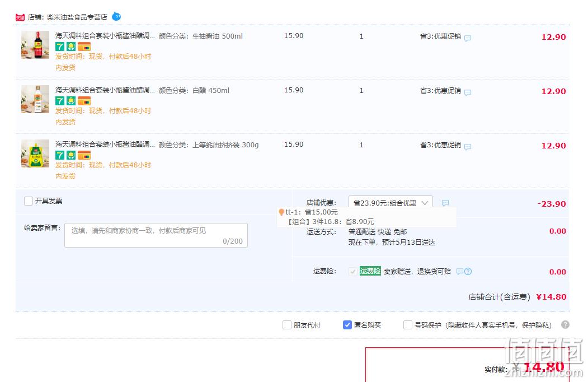Click the orange marker icon beside tt-1
The image size is (588, 382).
[281, 212]
